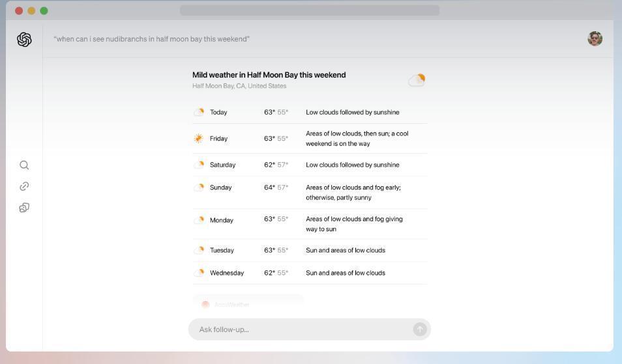
Task: Click the window title address bar
Action: tap(309, 10)
